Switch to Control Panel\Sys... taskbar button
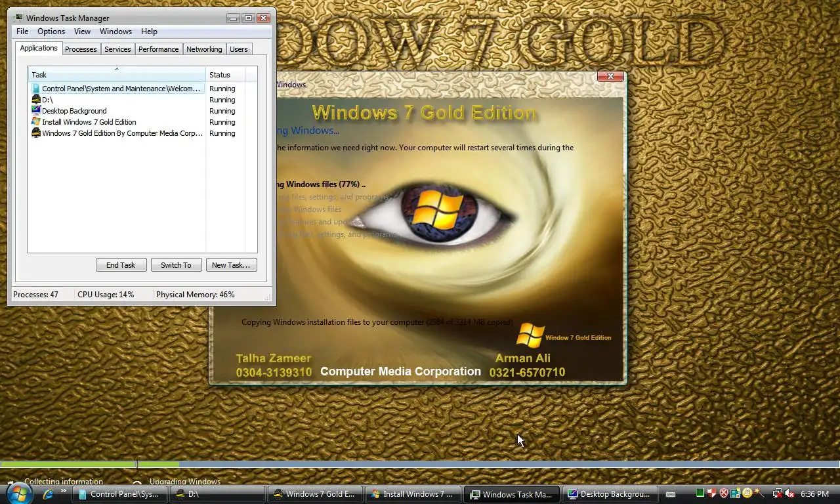The height and width of the screenshot is (504, 840). point(119,494)
